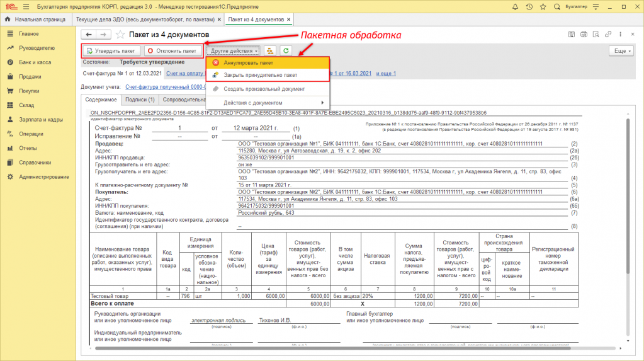This screenshot has width=644, height=361.
Task: Open the Покупки section
Action: coord(29,91)
